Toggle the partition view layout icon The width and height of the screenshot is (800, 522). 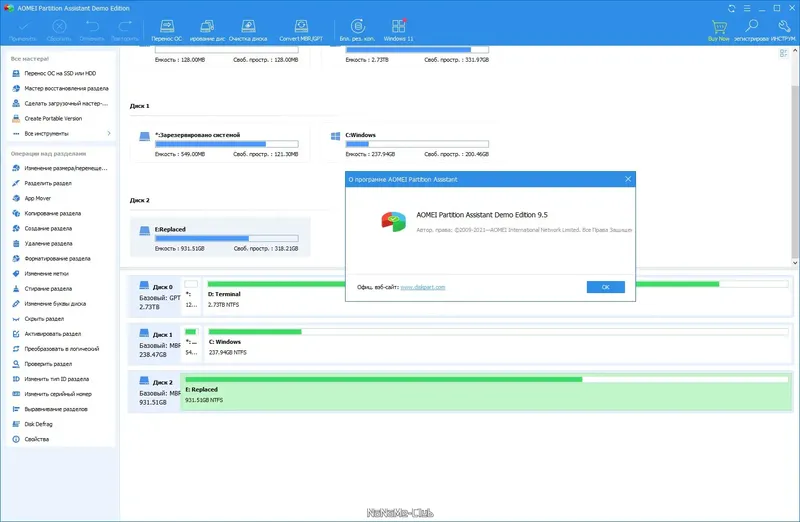784,54
